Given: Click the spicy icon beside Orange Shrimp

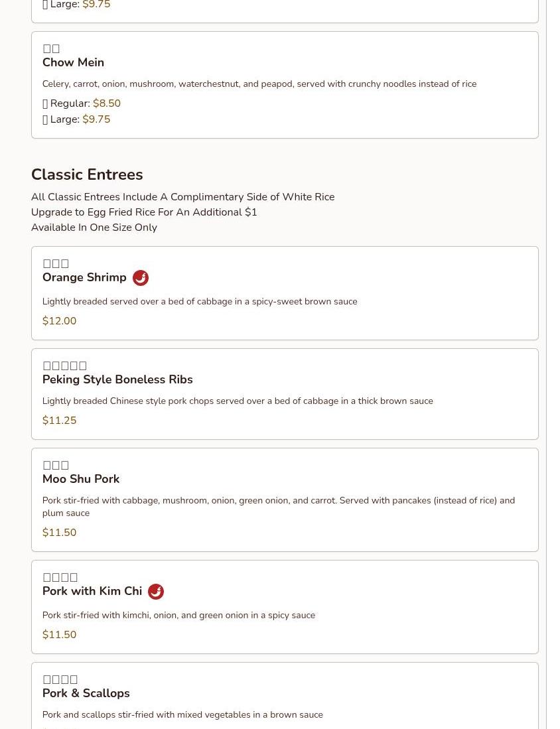Looking at the screenshot, I should click(141, 277).
